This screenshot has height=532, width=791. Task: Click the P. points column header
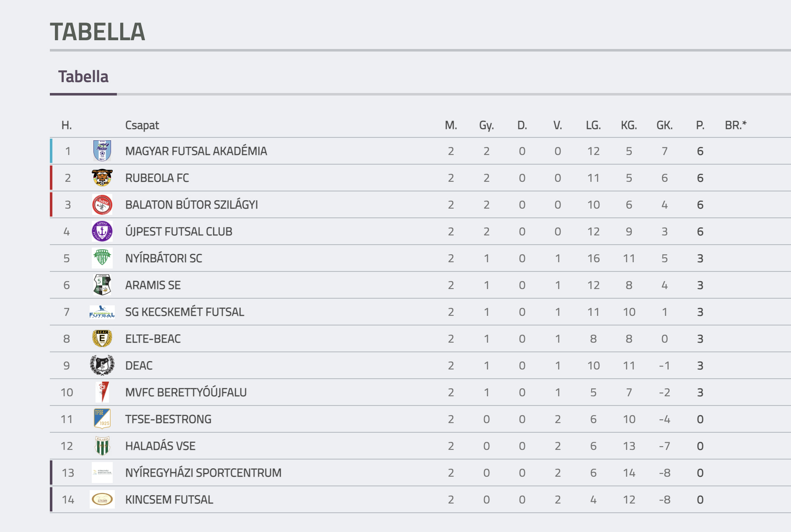700,125
